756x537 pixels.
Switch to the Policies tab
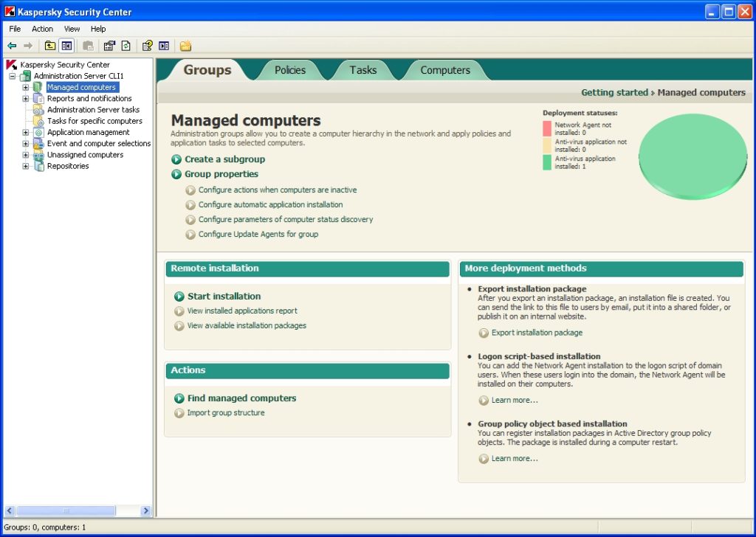(x=290, y=70)
